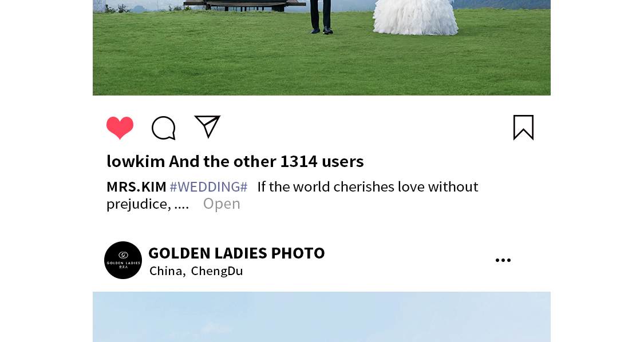Viewport: 644px width, 342px height.
Task: Save the post with the bookmark icon
Action: click(x=523, y=128)
